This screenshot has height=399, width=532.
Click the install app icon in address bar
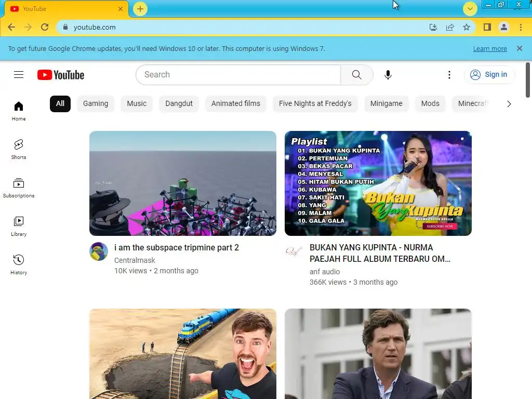[x=433, y=27]
